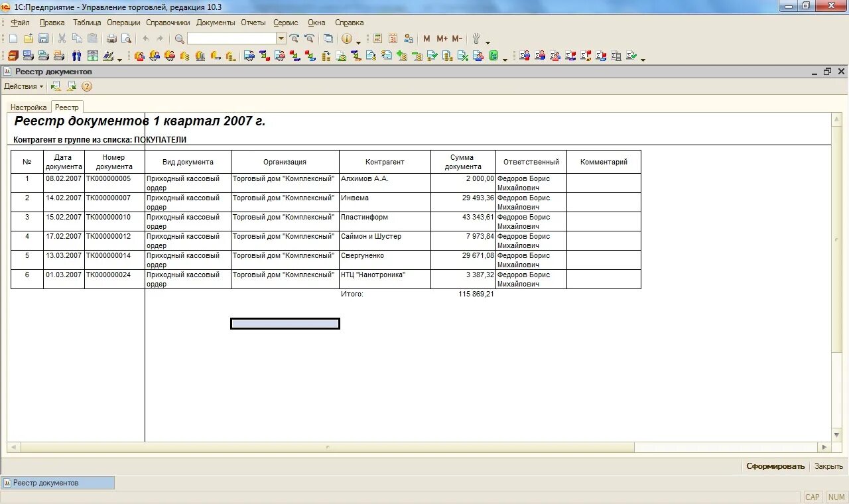849x504 pixels.
Task: Select the date 13.03.2007
Action: click(64, 261)
